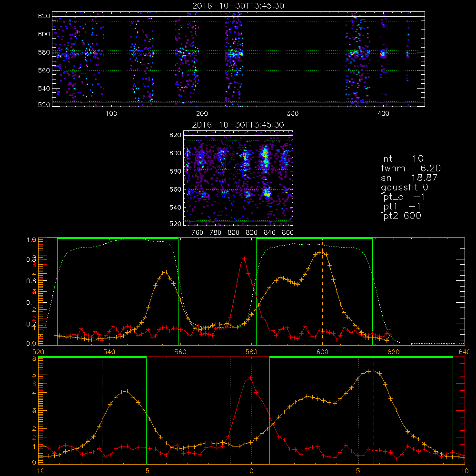Image resolution: width=476 pixels, height=476 pixels.
Task: Click the '0' x-axis label on bottom plot
Action: pyautogui.click(x=251, y=471)
